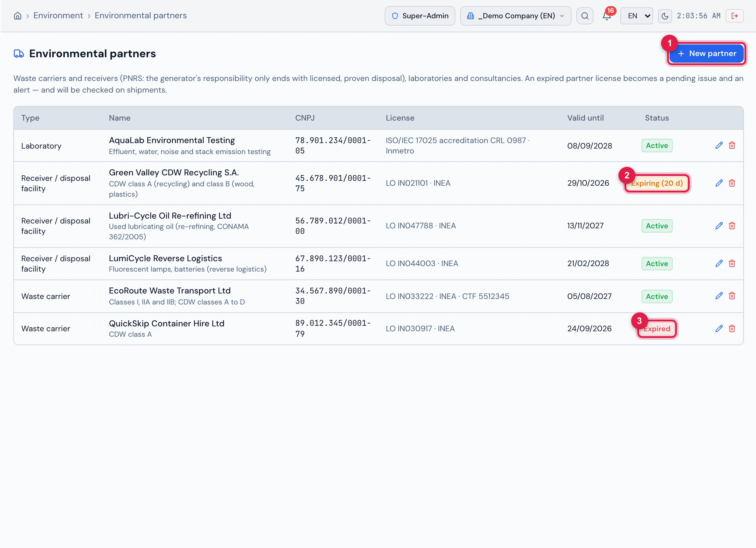Edit Lubri-Cycle Oil Re-refining partner
756x548 pixels.
point(719,226)
